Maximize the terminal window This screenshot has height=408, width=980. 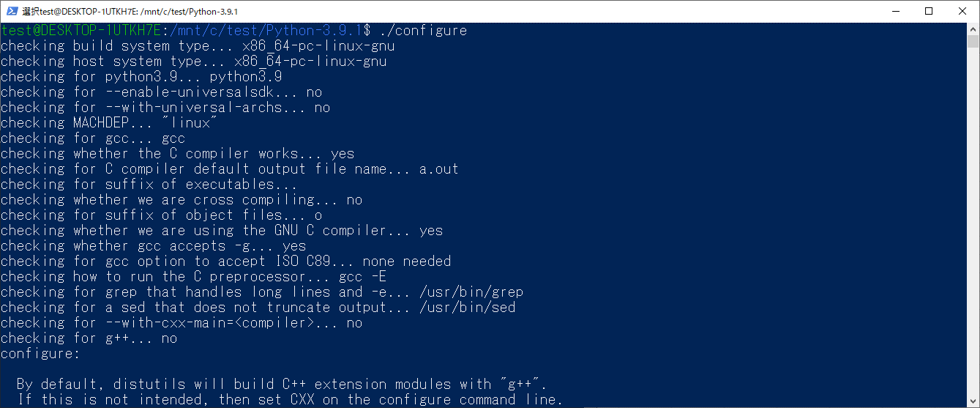929,11
